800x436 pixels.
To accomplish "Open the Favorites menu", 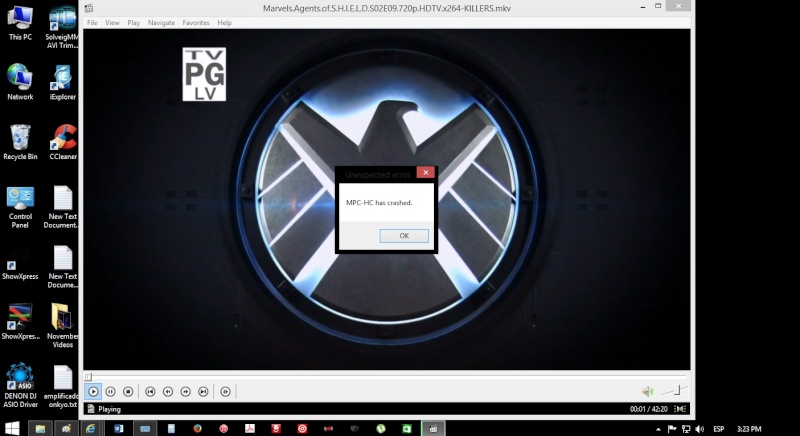I will (196, 23).
